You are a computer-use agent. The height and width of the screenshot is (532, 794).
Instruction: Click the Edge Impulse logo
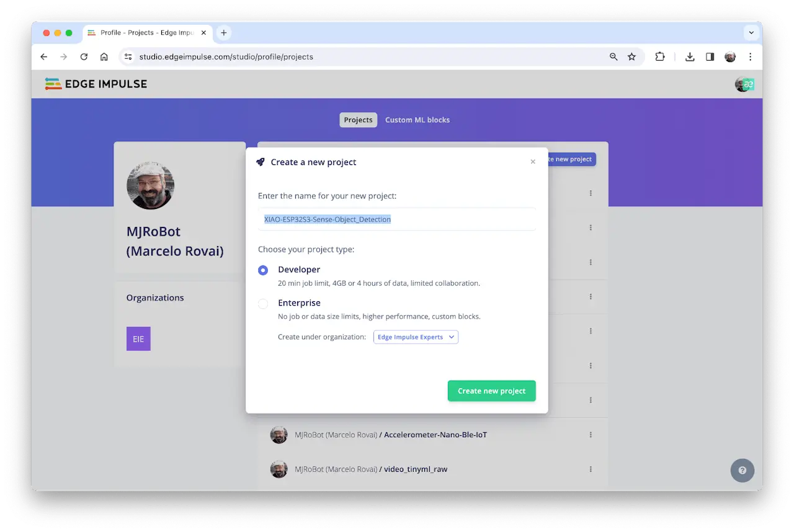(96, 84)
